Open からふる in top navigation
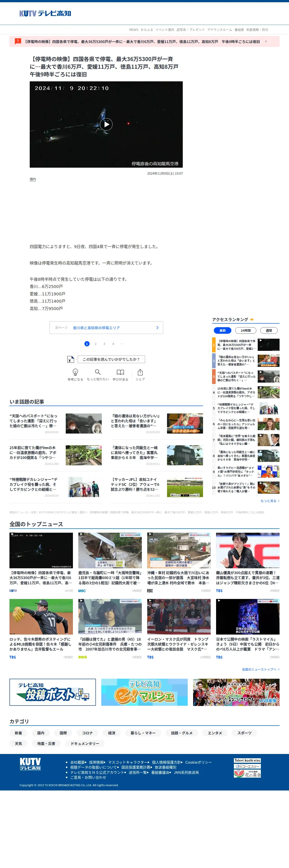 [x=147, y=30]
